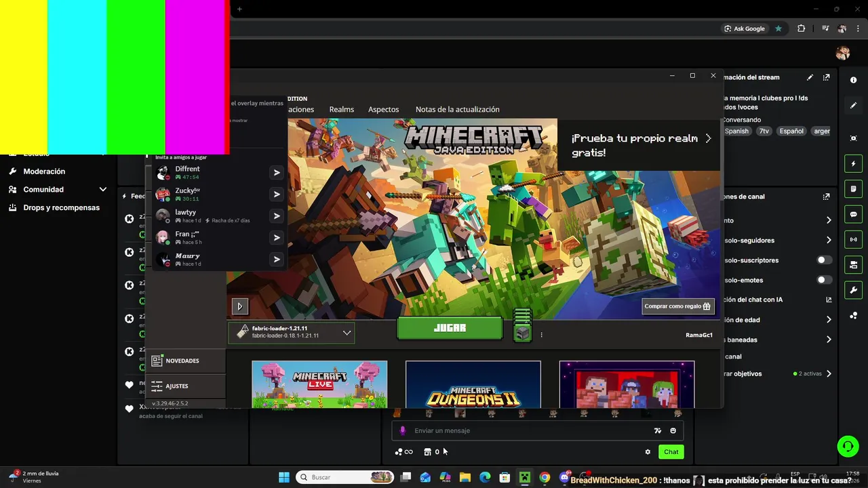Click the Español stream tag

click(x=791, y=131)
